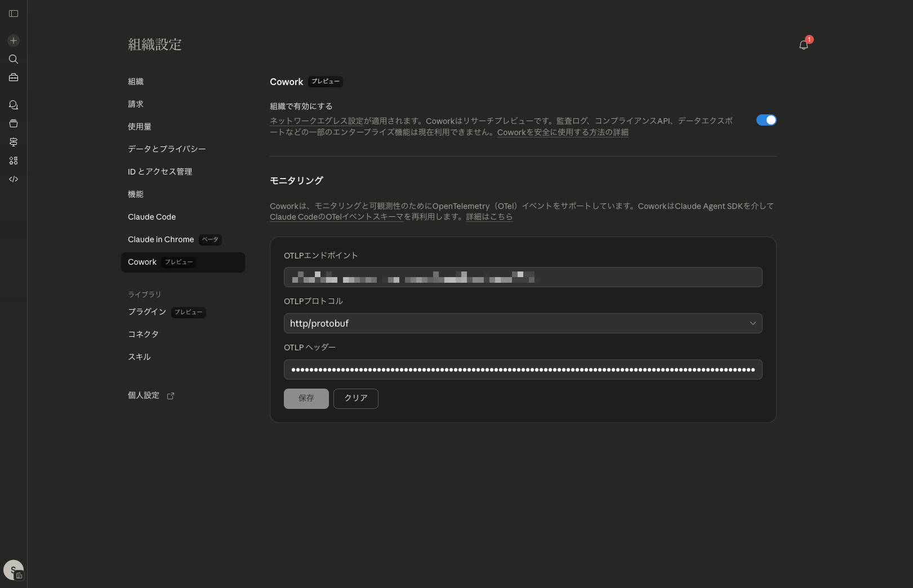Go to Claude Code settings section
Screen dimensions: 913x588
pos(152,217)
